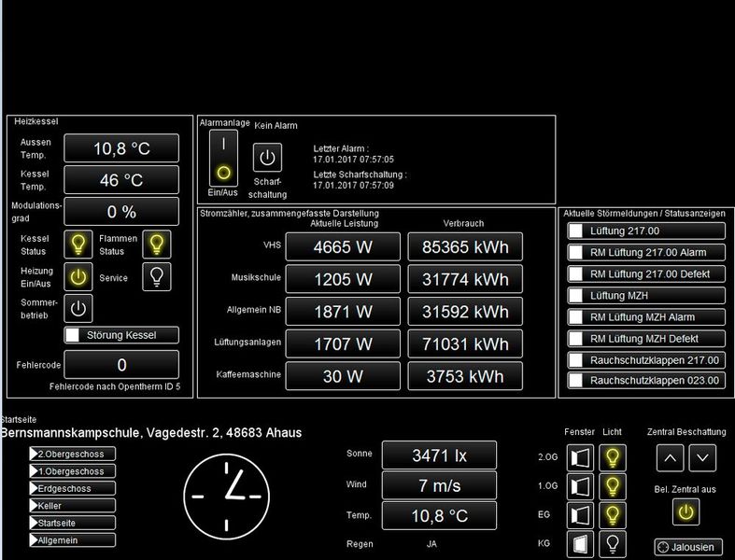735x560 pixels.
Task: Toggle the Lüftung MZH status checkbox
Action: pyautogui.click(x=575, y=295)
